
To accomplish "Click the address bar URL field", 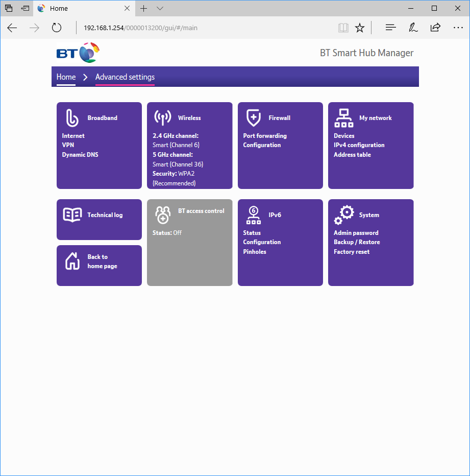I will [x=206, y=28].
